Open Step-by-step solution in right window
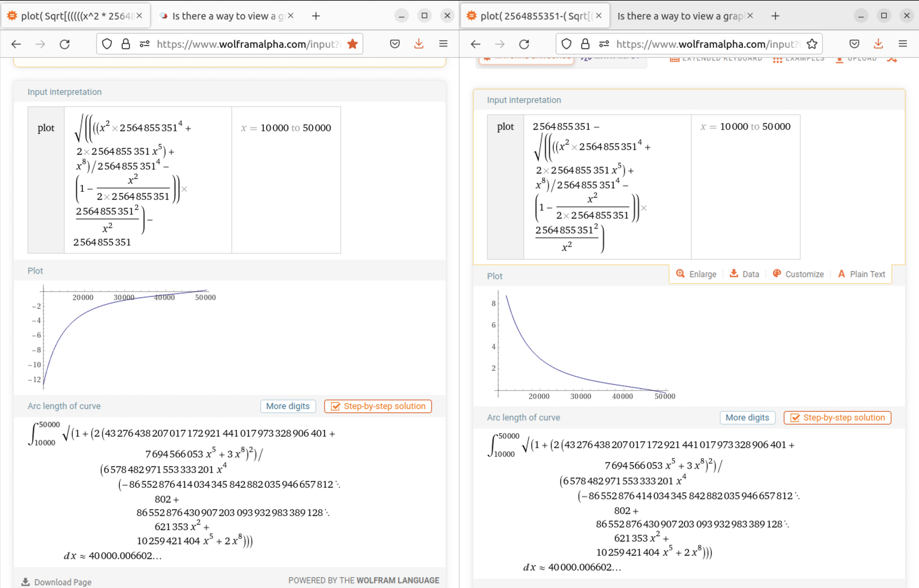Image resolution: width=919 pixels, height=588 pixels. point(837,418)
